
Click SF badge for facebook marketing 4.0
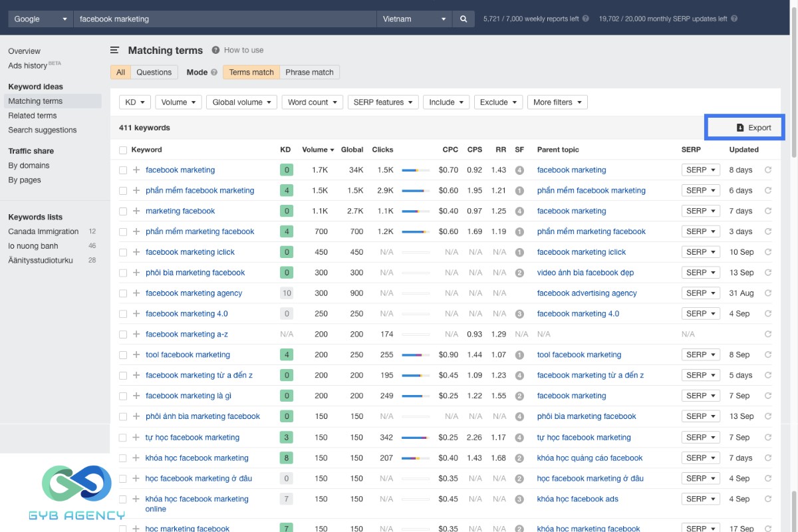[519, 314]
